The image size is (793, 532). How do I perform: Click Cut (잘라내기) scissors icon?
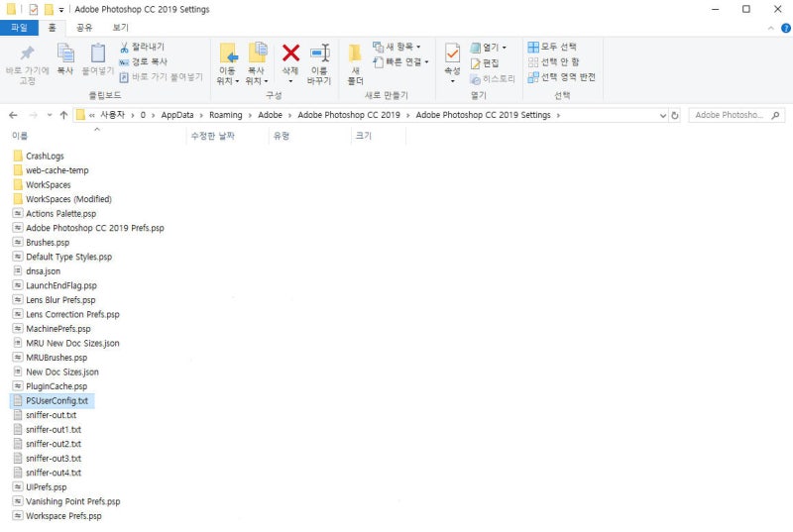(124, 48)
